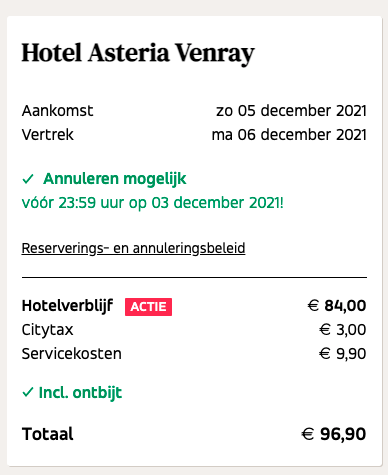This screenshot has height=475, width=388.
Task: Open the Reserverings- en annuleringsbeleid link
Action: 133,248
